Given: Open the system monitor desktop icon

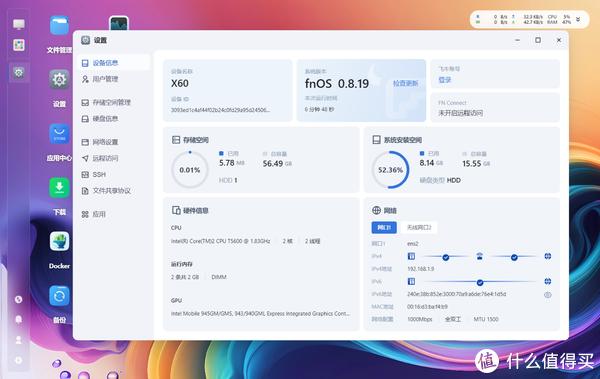Looking at the screenshot, I should pos(119,24).
